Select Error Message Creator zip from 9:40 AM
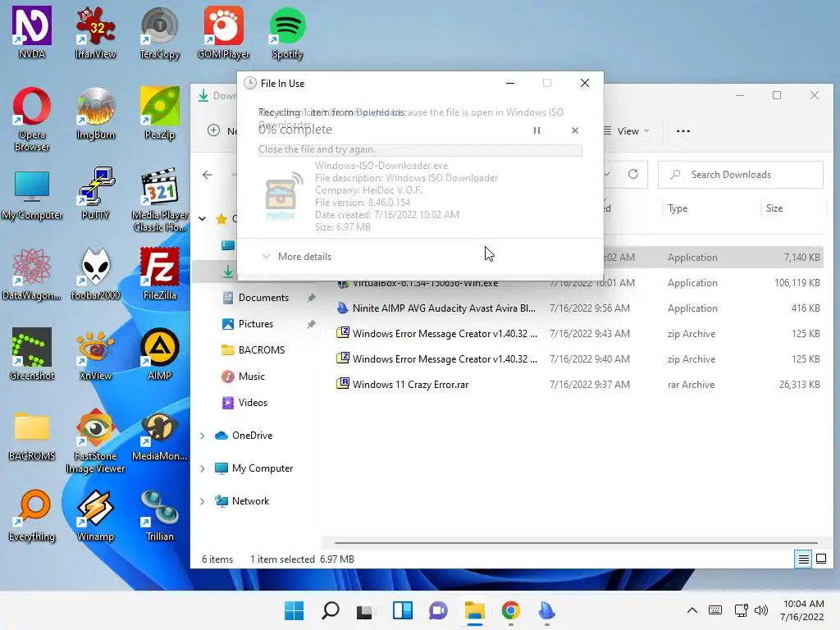The height and width of the screenshot is (630, 840). pos(577,359)
